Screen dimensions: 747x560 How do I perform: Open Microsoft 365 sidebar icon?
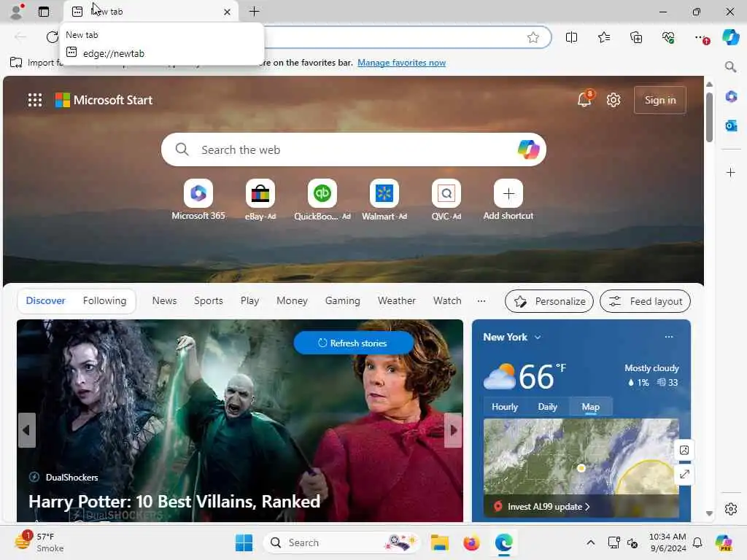tap(731, 97)
